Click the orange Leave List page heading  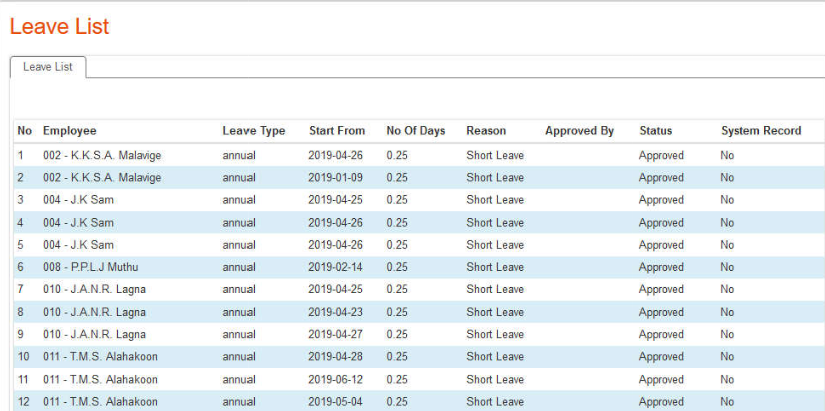[60, 27]
